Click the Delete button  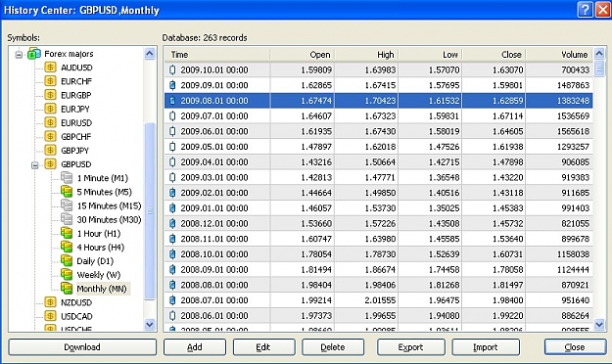click(333, 346)
